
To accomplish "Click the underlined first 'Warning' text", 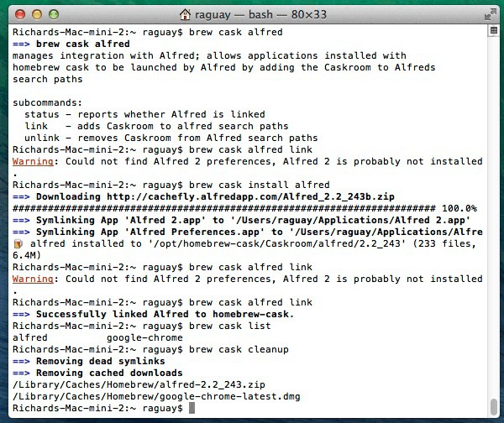I will (33, 161).
